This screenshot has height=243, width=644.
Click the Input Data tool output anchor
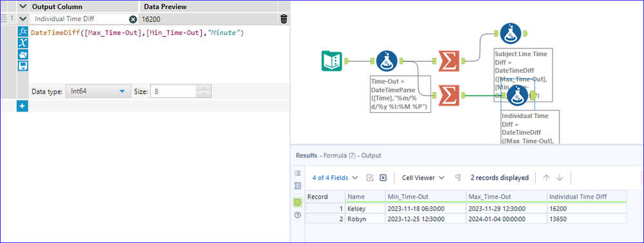coord(346,61)
